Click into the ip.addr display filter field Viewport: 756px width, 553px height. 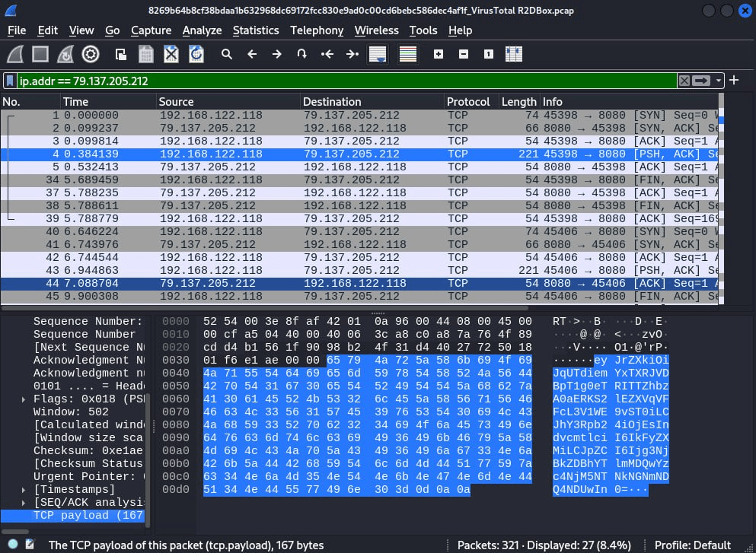[x=346, y=81]
